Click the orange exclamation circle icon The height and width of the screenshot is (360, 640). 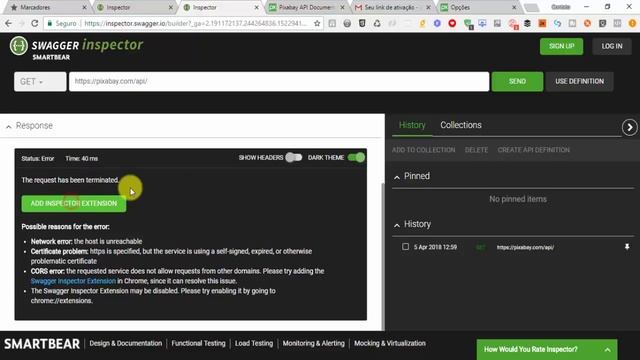[632, 23]
